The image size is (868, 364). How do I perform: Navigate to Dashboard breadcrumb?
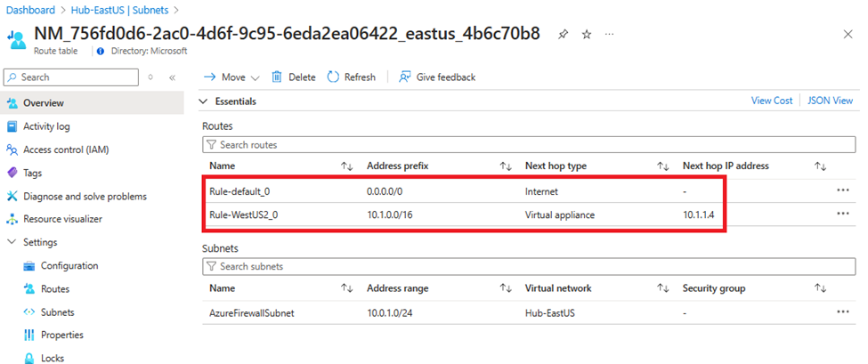(x=31, y=9)
